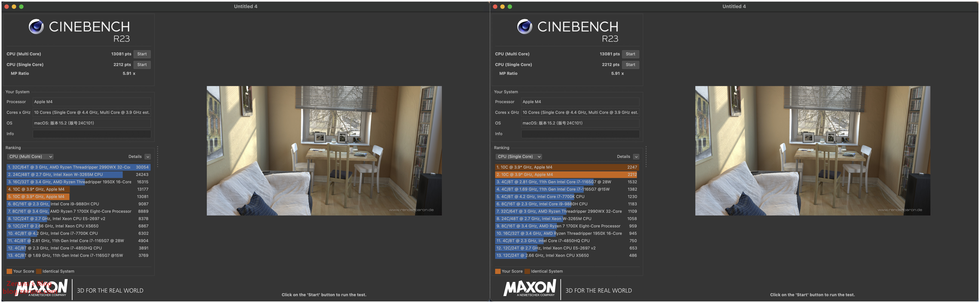Click the green zoom button of right window
This screenshot has width=980, height=303.
[x=510, y=6]
